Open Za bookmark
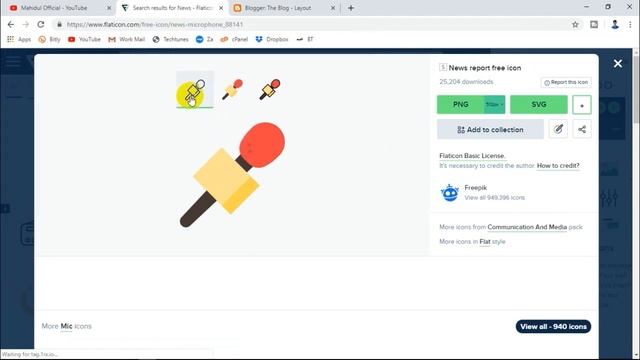640x360 pixels. coord(204,39)
